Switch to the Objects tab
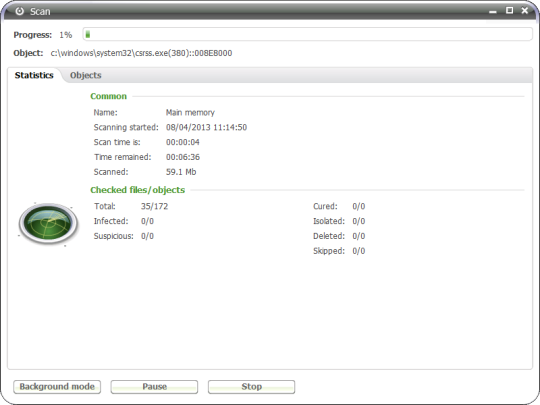 pos(85,75)
